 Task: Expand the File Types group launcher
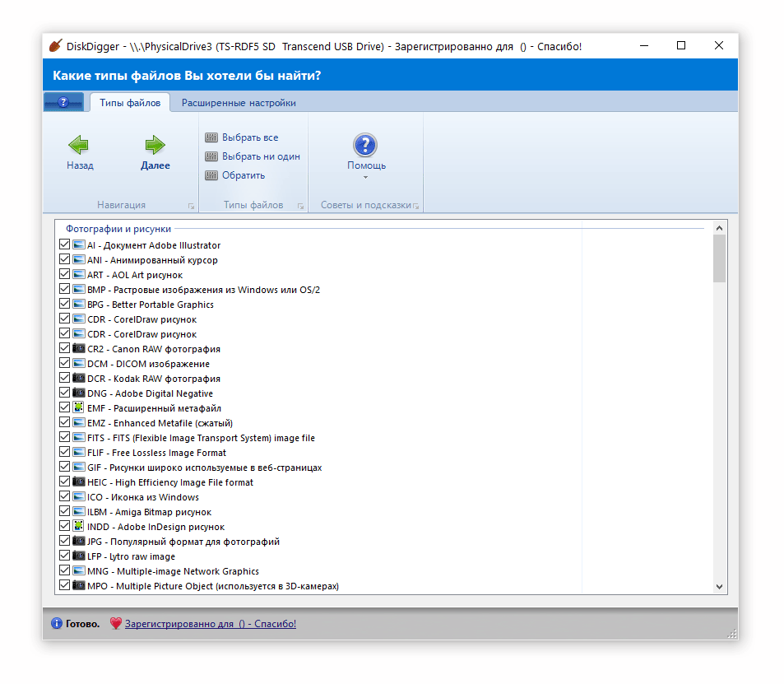[300, 206]
